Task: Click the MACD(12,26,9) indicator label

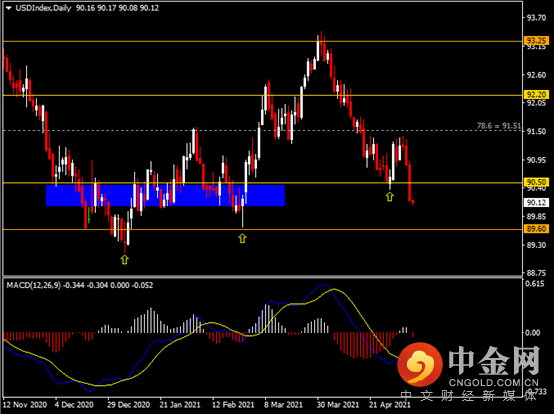Action: [34, 285]
